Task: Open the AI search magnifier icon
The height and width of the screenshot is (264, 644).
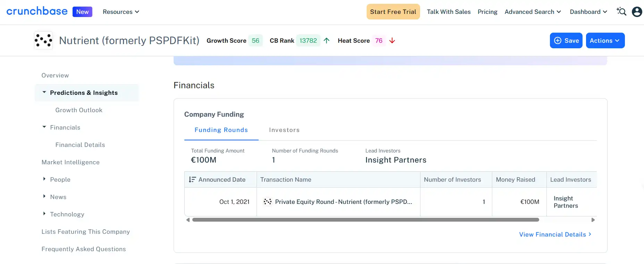Action: [x=621, y=11]
